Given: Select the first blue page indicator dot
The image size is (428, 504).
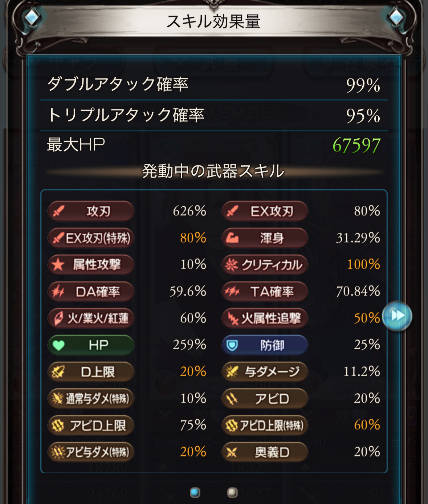Looking at the screenshot, I should coord(195,492).
